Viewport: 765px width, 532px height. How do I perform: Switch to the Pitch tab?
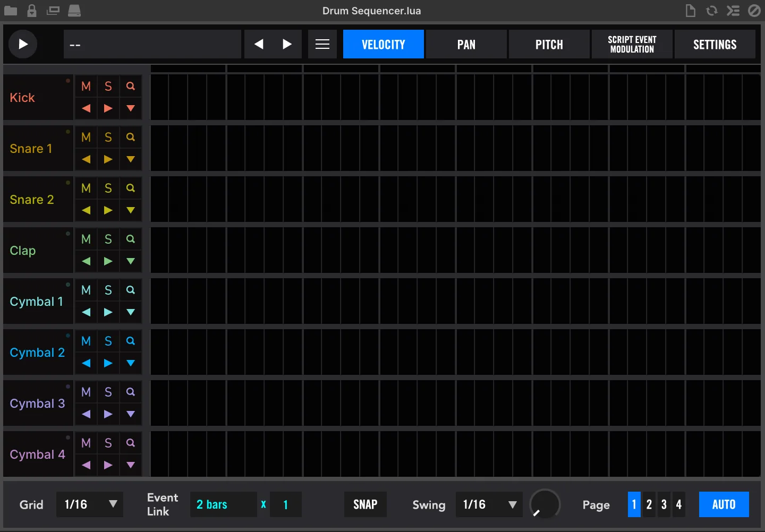(549, 44)
